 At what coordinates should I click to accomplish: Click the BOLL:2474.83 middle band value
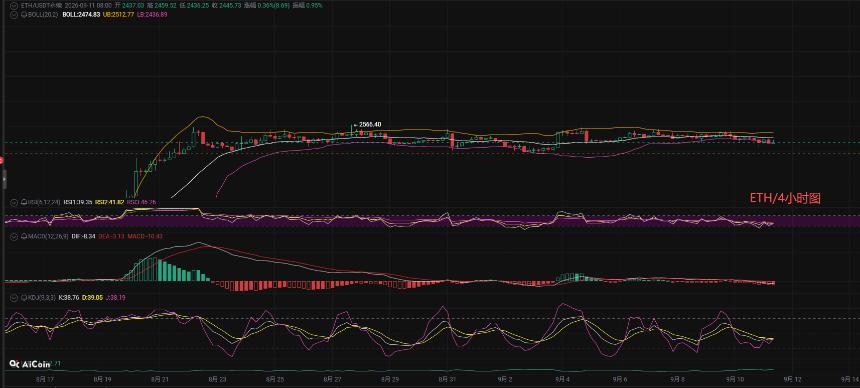[81, 15]
